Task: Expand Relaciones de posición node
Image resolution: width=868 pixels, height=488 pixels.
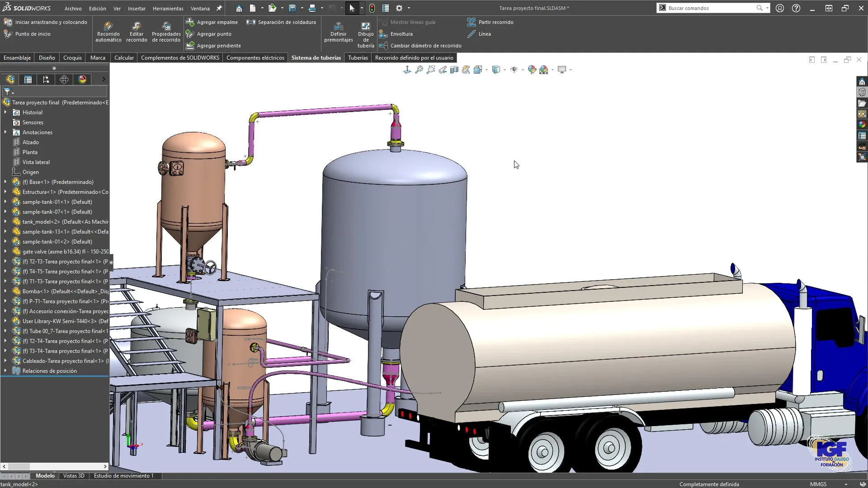Action: (5, 371)
